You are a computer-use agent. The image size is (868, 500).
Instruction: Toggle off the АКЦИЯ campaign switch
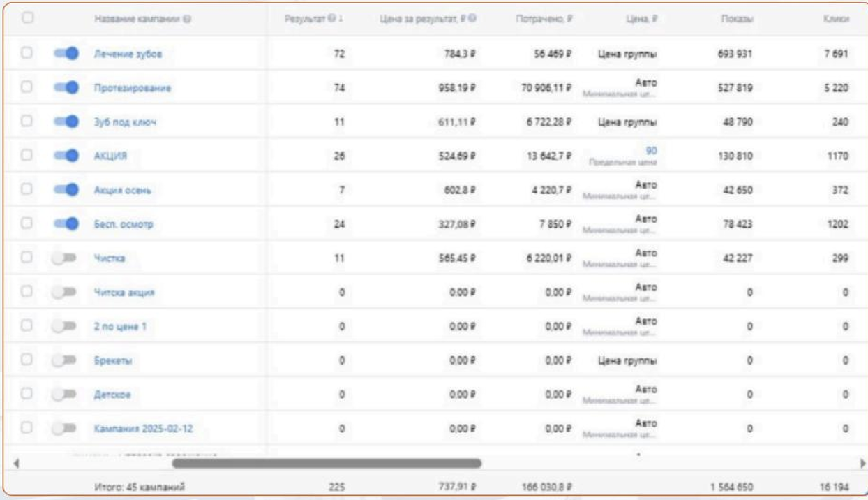pyautogui.click(x=66, y=156)
